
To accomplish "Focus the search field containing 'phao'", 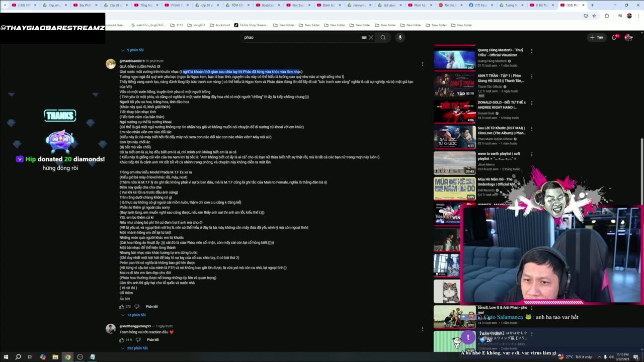I will pos(302,37).
